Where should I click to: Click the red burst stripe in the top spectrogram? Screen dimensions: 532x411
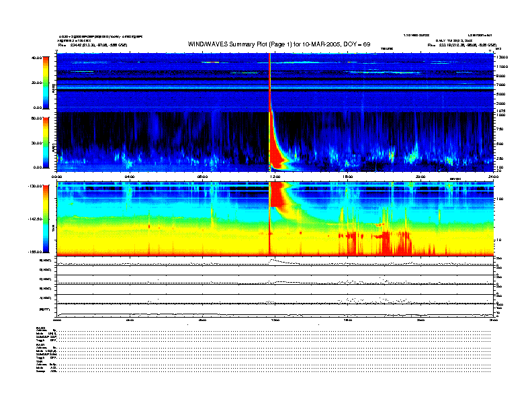click(270, 83)
